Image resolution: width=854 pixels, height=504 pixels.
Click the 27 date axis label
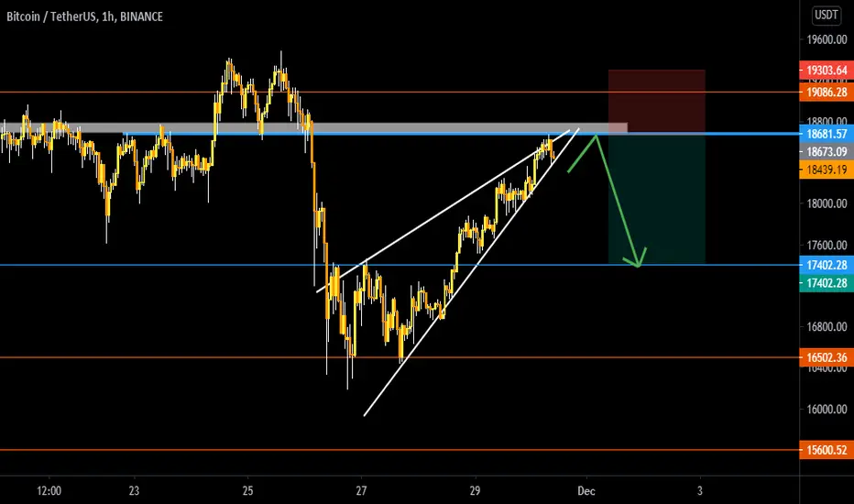361,491
